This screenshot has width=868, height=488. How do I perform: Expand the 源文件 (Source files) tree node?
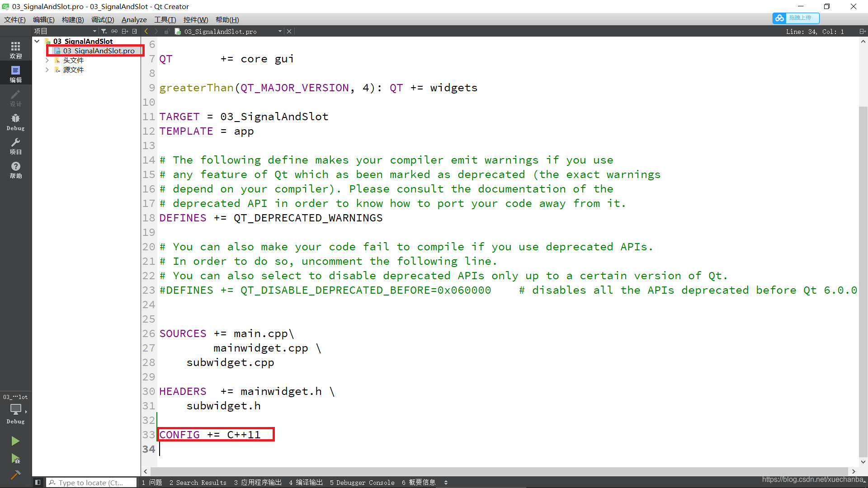tap(47, 70)
